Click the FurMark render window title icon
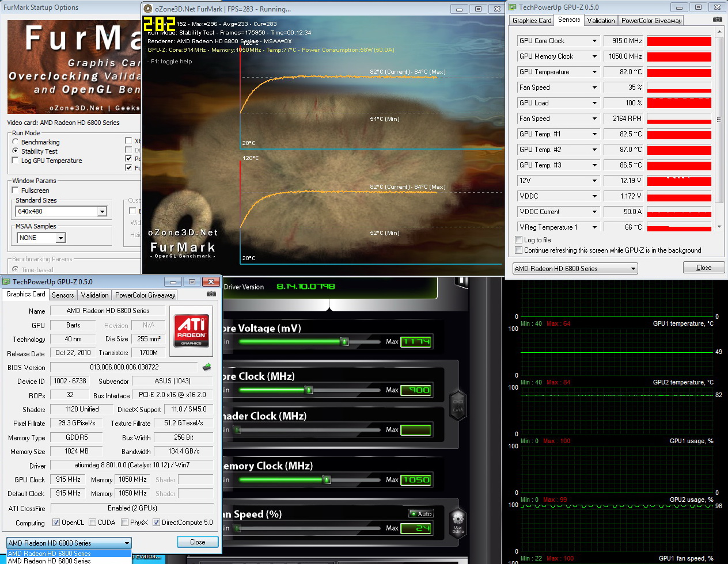 click(148, 9)
